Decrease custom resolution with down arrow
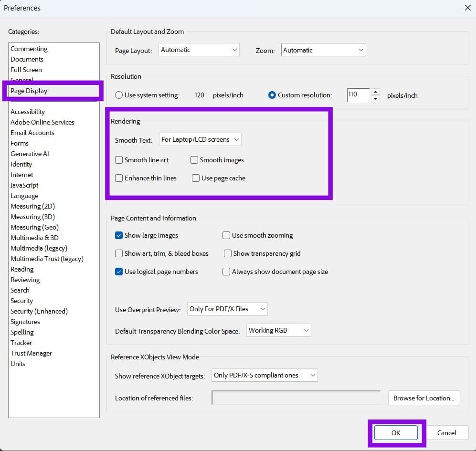Image resolution: width=476 pixels, height=451 pixels. [x=376, y=99]
